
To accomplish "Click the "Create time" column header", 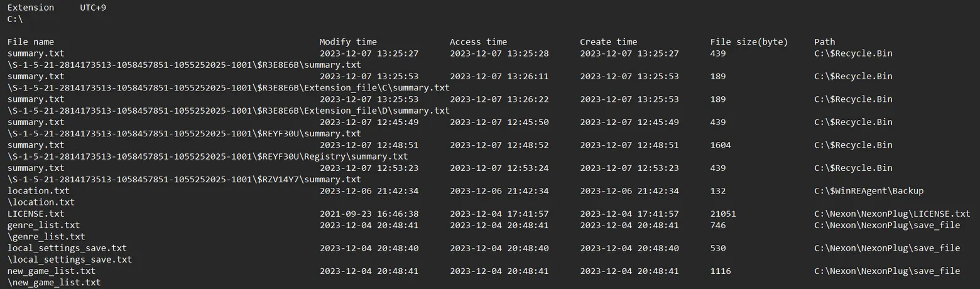I will click(608, 42).
